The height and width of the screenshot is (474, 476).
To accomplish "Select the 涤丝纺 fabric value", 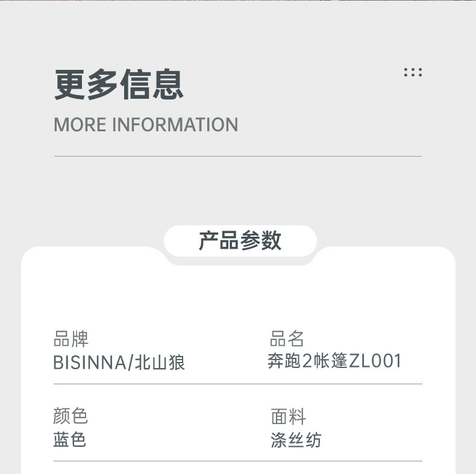I will point(296,440).
